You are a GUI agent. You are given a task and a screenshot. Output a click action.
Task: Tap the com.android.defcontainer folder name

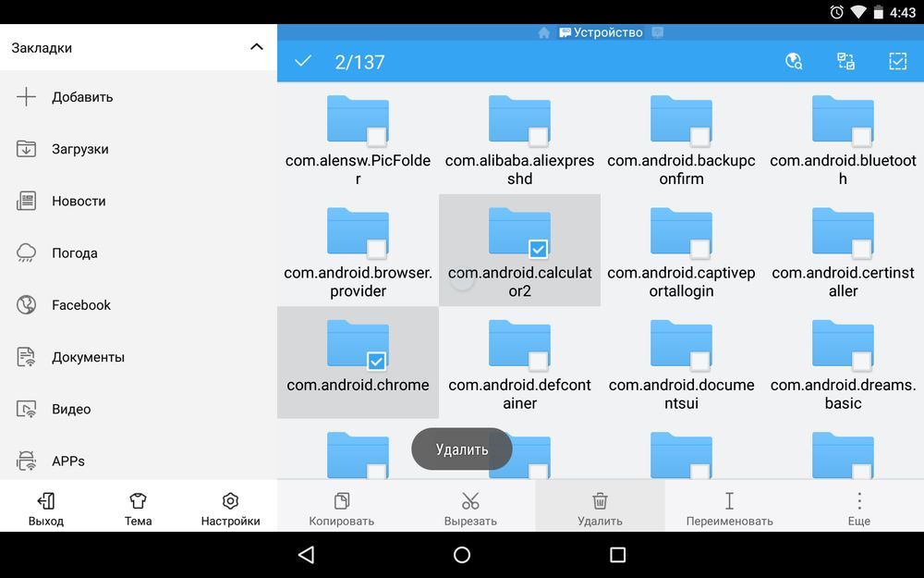click(x=519, y=393)
